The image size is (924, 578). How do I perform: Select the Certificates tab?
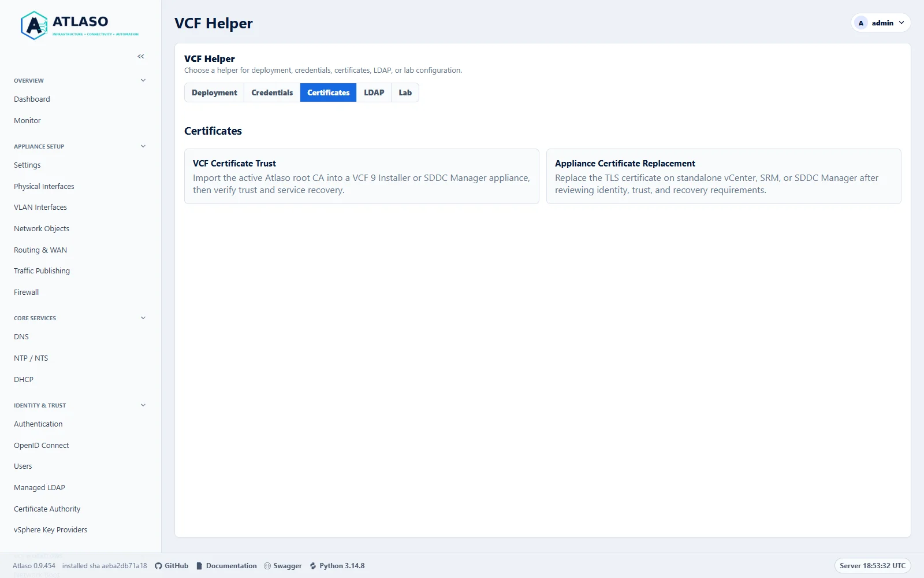(x=329, y=92)
